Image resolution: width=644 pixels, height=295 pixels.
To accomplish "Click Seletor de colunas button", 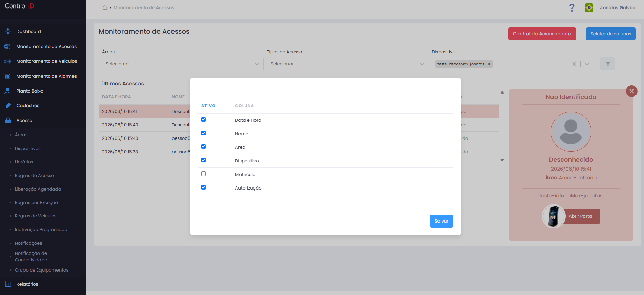I will pyautogui.click(x=611, y=34).
